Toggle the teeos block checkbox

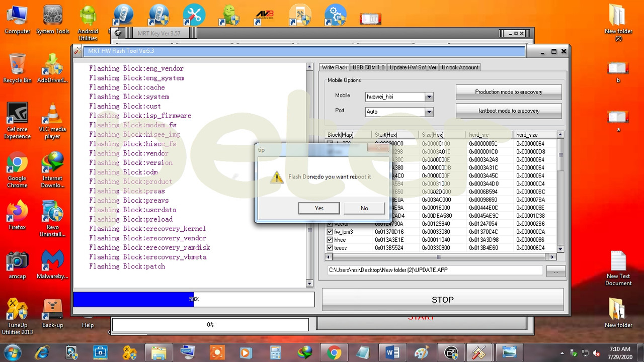[330, 248]
